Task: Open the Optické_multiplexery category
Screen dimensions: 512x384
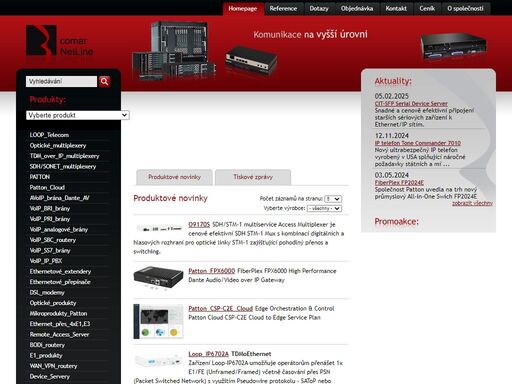Action: (58, 146)
